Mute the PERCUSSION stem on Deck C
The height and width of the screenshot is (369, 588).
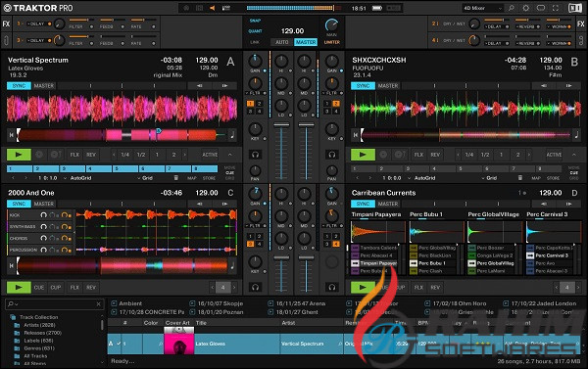pyautogui.click(x=43, y=250)
